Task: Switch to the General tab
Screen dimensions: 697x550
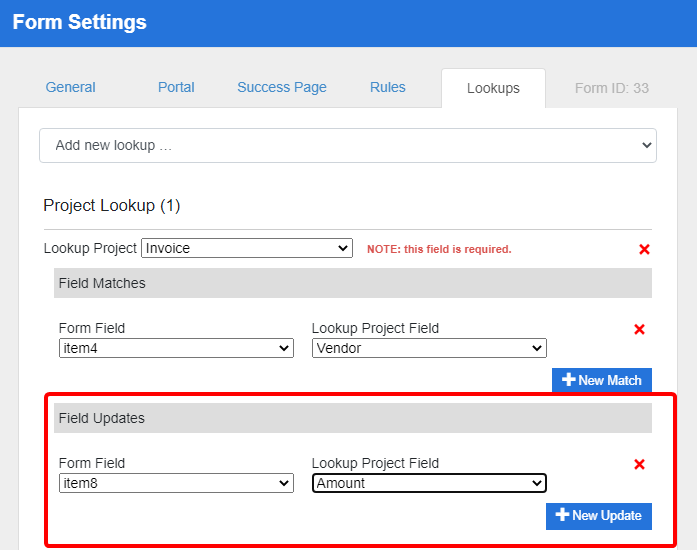Action: (71, 87)
